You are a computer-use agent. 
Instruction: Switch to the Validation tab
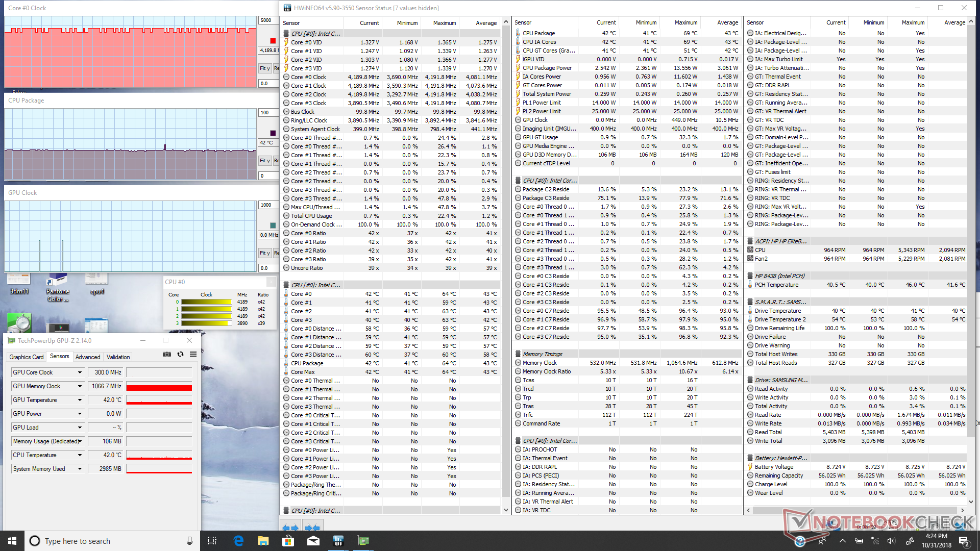click(118, 357)
